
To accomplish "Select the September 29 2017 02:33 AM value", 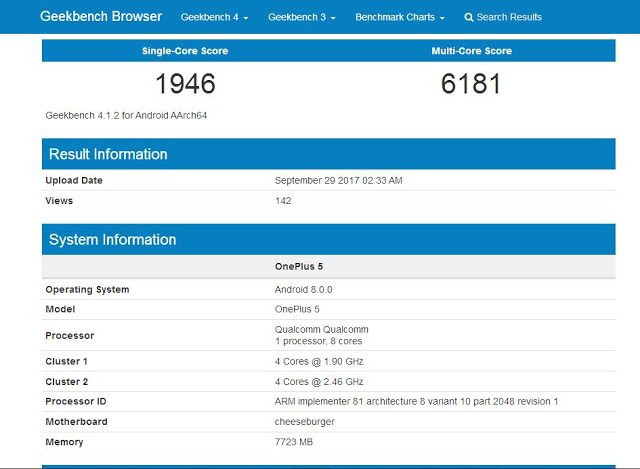I will [338, 180].
